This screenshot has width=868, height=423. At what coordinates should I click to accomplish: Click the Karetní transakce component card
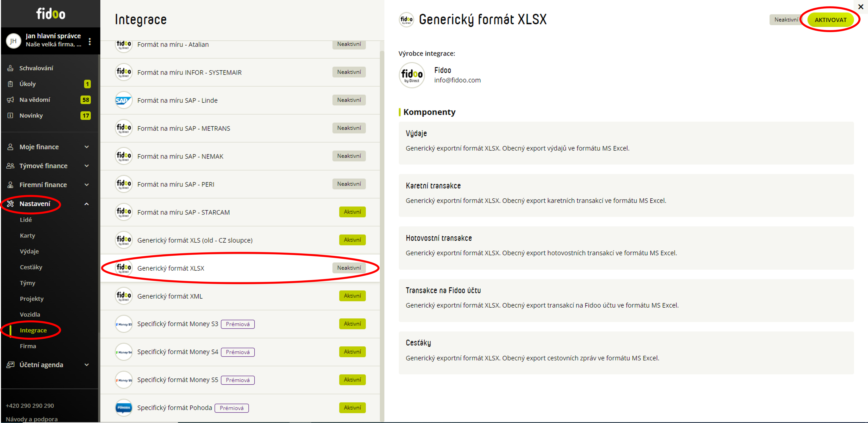[x=626, y=195]
